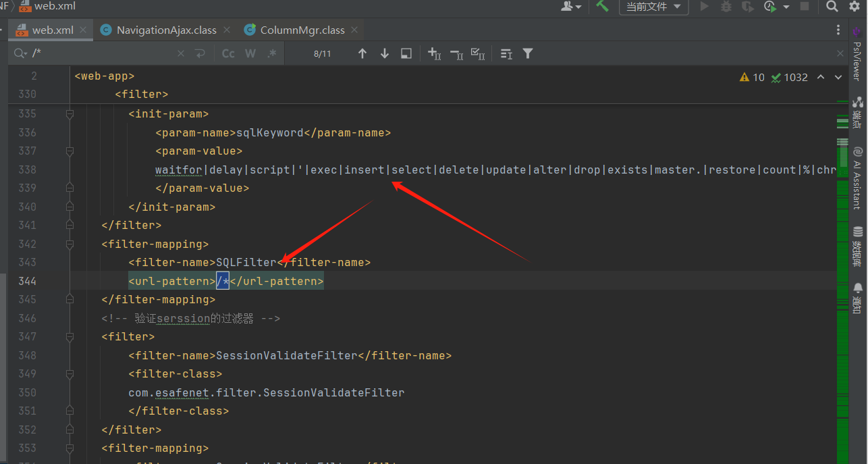Open Search Everywhere magnifier icon

tap(832, 6)
